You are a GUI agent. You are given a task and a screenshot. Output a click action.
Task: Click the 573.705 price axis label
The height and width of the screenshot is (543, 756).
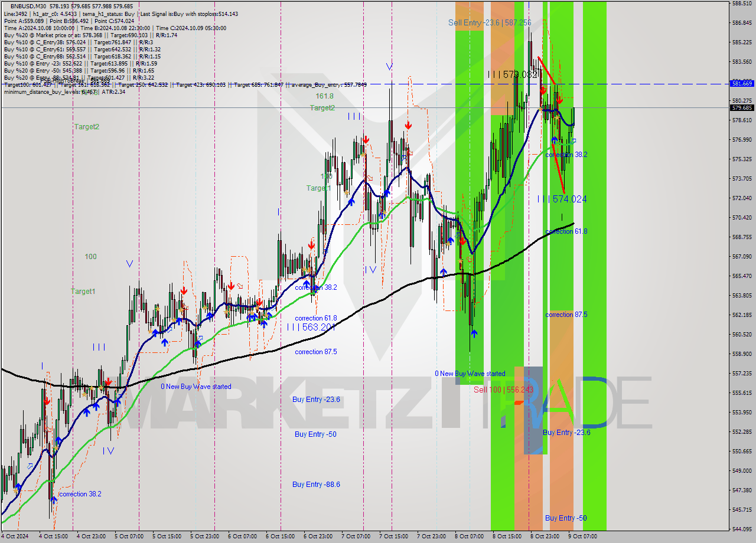(742, 178)
